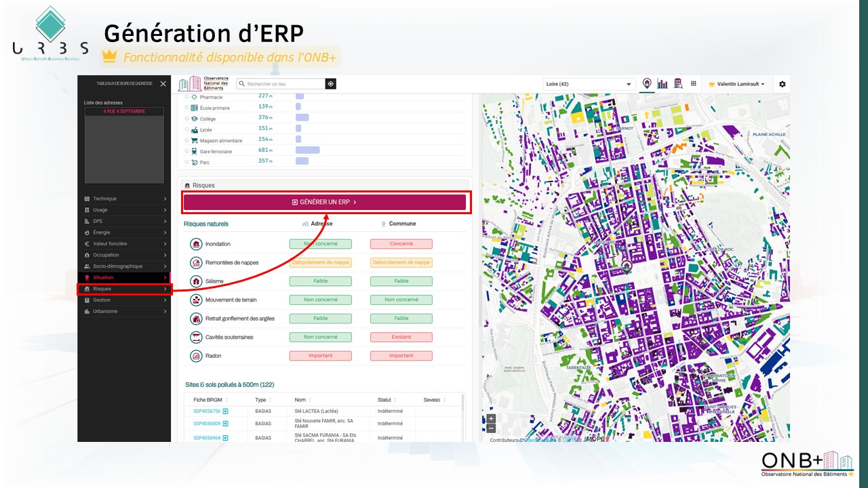Open the Valentin Lamirault user menu
Viewport: 868px width, 488px height.
[x=736, y=84]
